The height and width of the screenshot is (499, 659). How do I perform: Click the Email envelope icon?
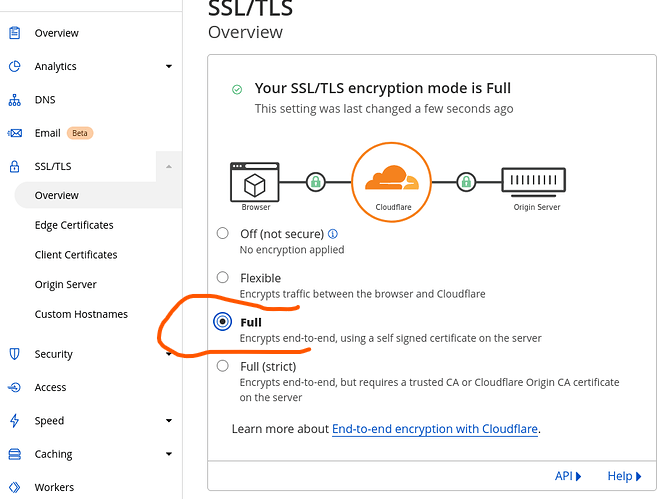pyautogui.click(x=15, y=133)
